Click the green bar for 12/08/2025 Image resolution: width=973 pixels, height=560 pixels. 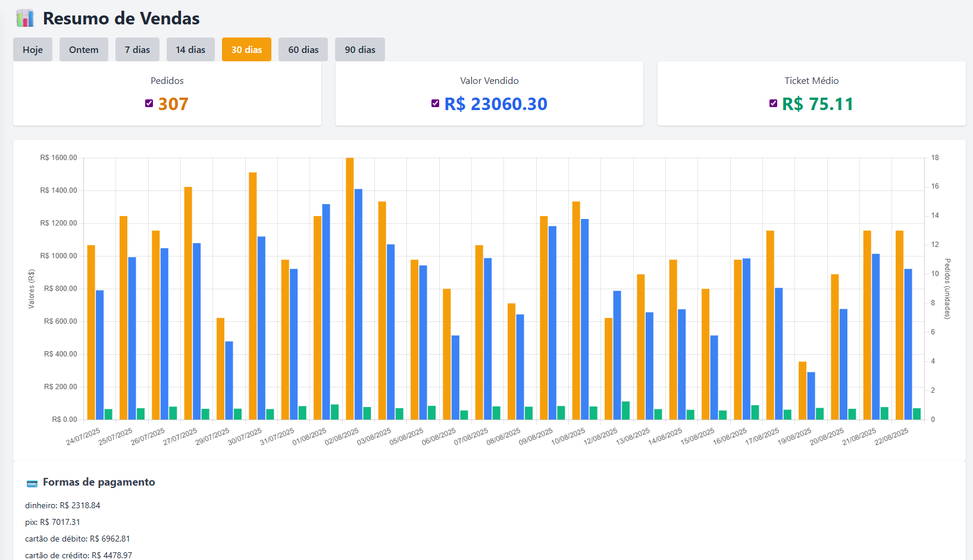[625, 411]
